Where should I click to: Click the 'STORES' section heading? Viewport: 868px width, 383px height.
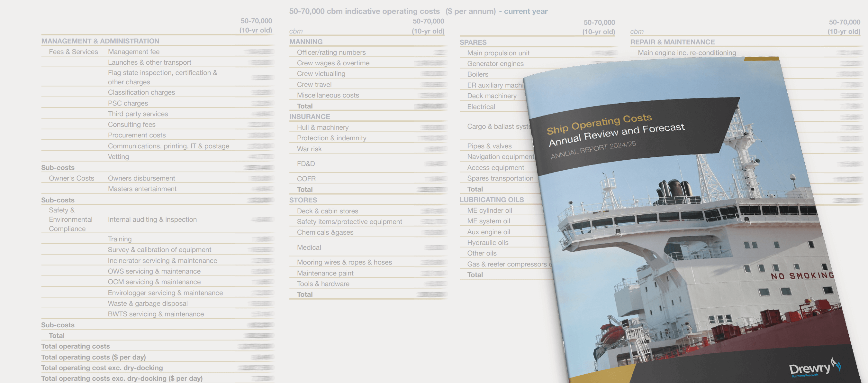coord(303,200)
